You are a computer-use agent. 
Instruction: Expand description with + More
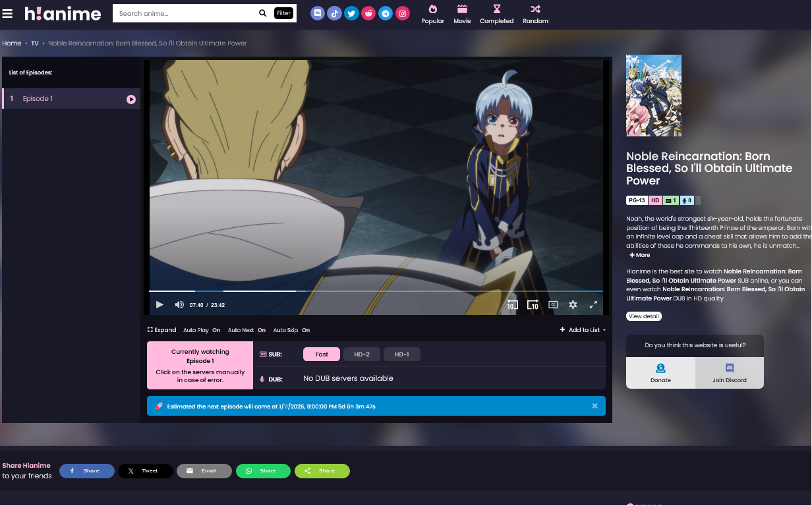(x=639, y=255)
